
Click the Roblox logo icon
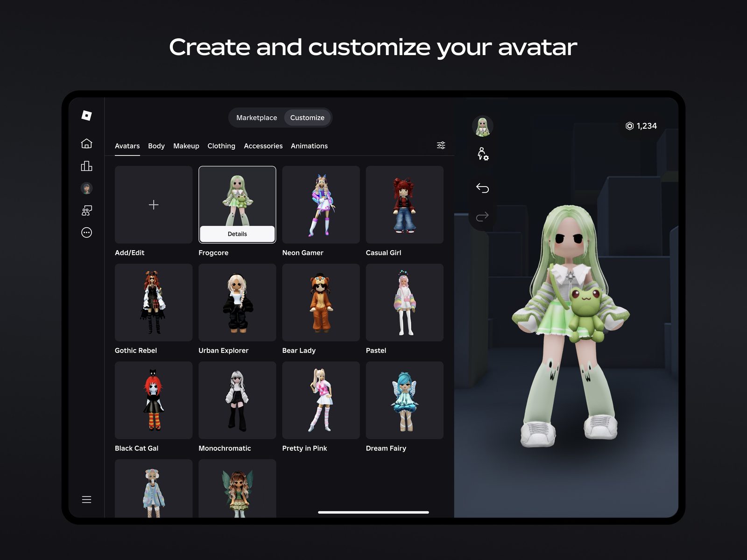86,115
